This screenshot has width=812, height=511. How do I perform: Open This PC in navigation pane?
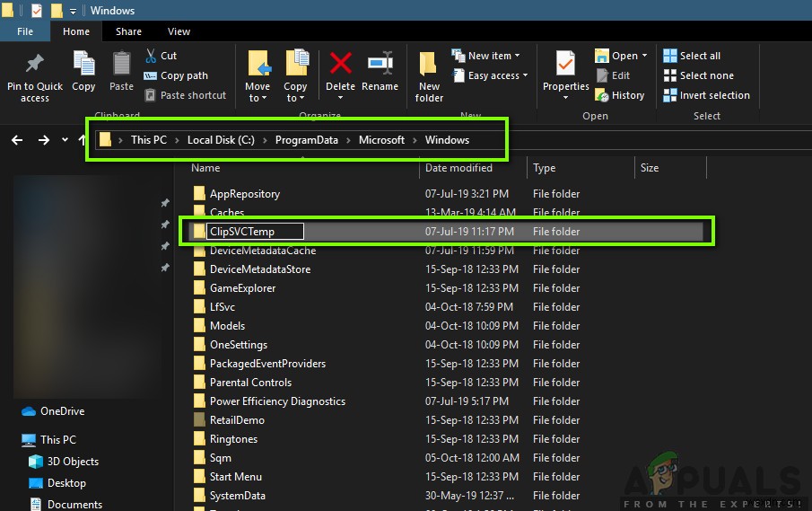point(48,439)
